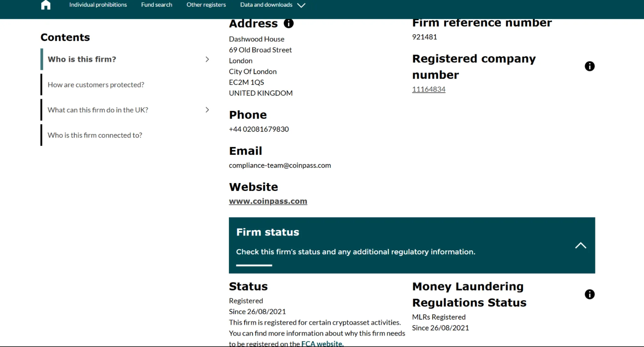Jump to 'Who is this firm connected to?'

click(95, 135)
